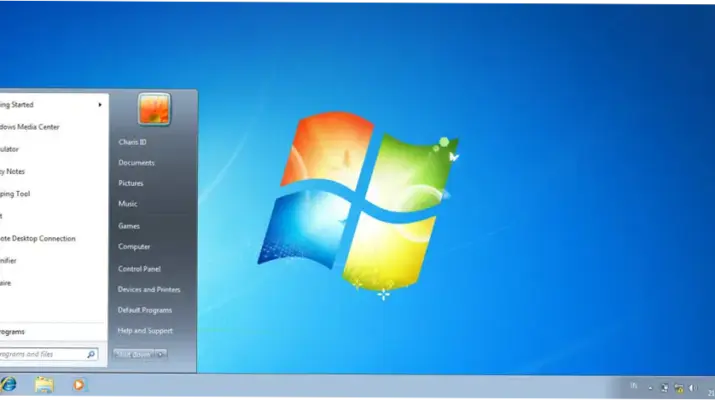Screen dimensions: 715x400
Task: Open the Charis ID user folder
Action: [132, 142]
